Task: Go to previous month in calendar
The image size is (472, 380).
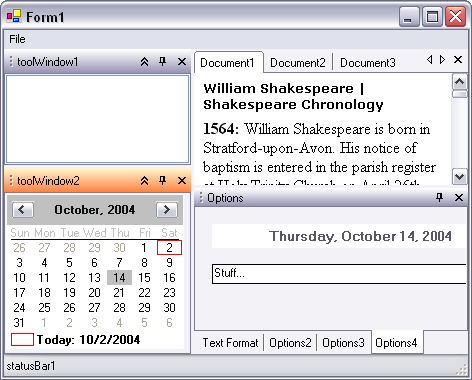Action: coord(23,210)
